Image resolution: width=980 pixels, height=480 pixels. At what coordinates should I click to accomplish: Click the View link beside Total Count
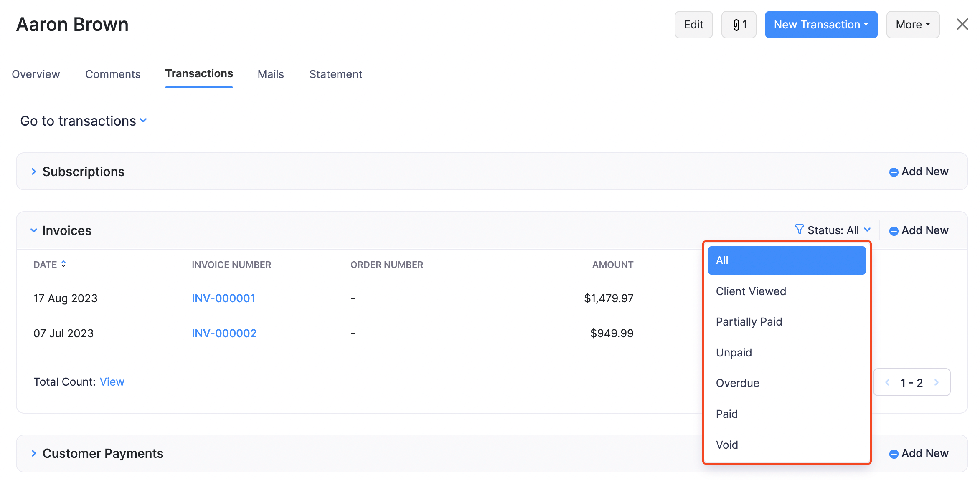(112, 381)
